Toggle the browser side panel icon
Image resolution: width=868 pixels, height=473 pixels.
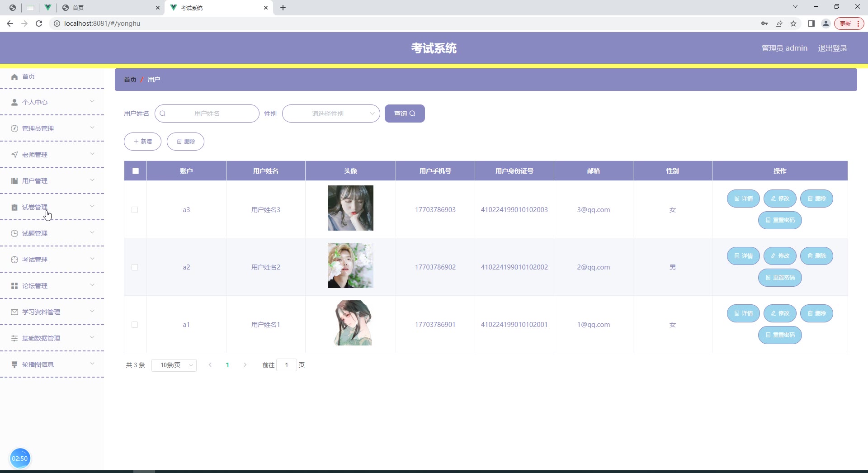click(811, 24)
